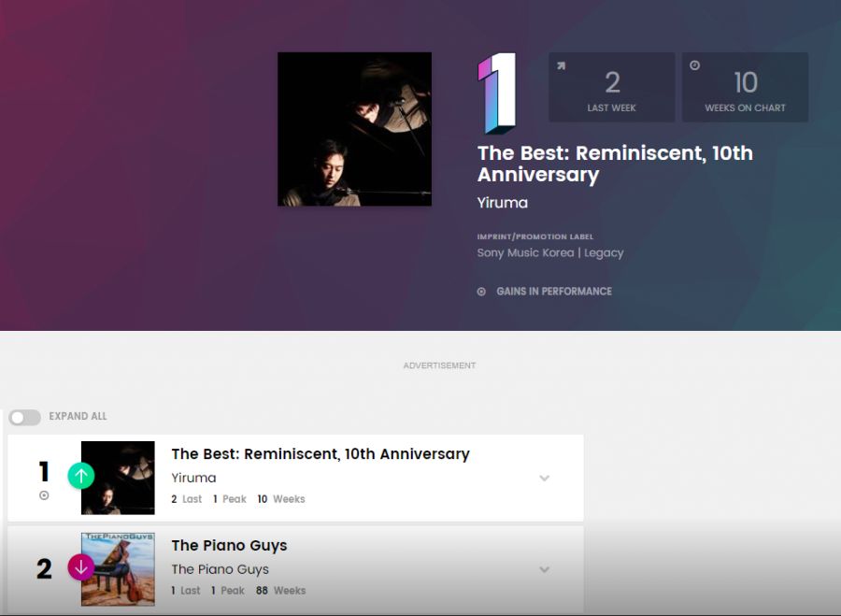
Task: Click the small bullet icon under rank 1
Action: tap(44, 495)
